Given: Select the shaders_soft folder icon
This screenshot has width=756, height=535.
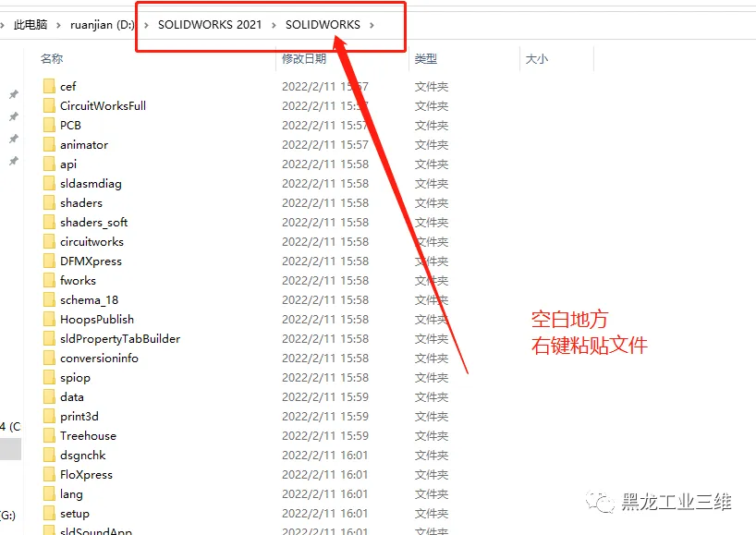Looking at the screenshot, I should pos(49,222).
